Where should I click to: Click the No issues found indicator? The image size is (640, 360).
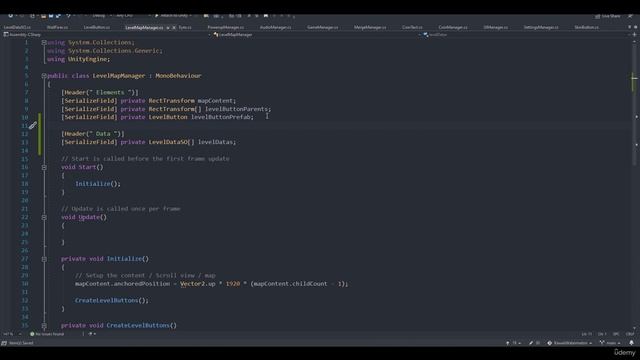pos(47,334)
